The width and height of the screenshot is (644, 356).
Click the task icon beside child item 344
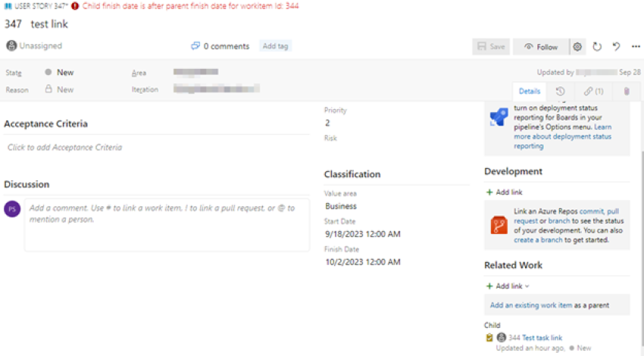tap(489, 338)
